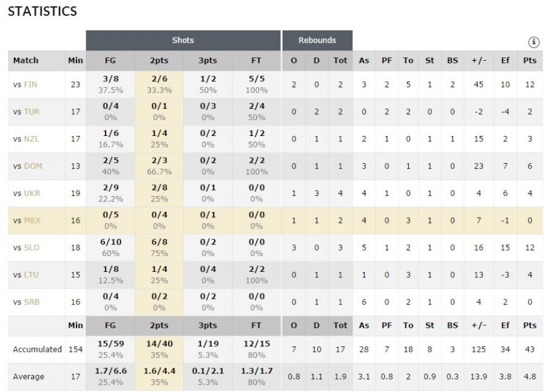
Task: Open the DOM match link
Action: point(33,166)
